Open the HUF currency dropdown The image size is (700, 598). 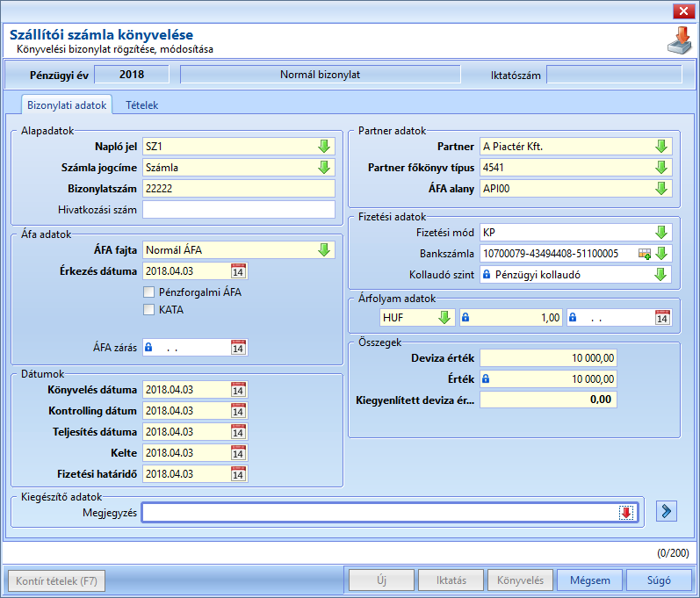coord(444,317)
